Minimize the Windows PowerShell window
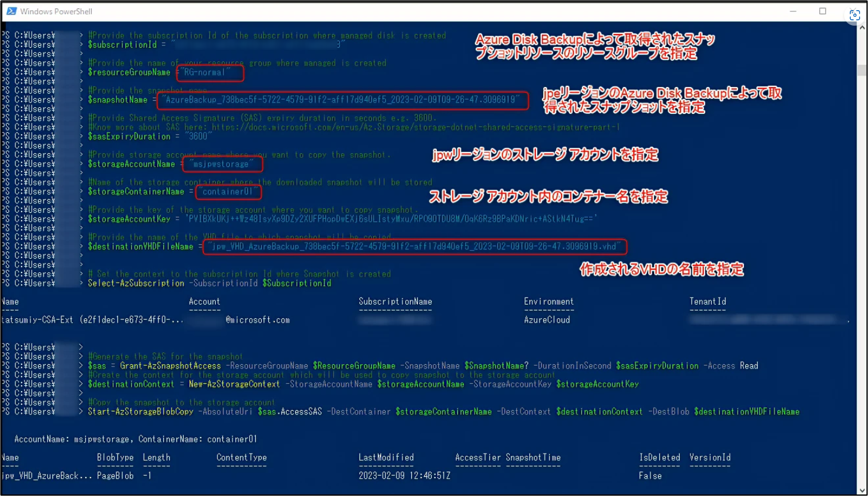Image resolution: width=868 pixels, height=496 pixels. [x=793, y=11]
